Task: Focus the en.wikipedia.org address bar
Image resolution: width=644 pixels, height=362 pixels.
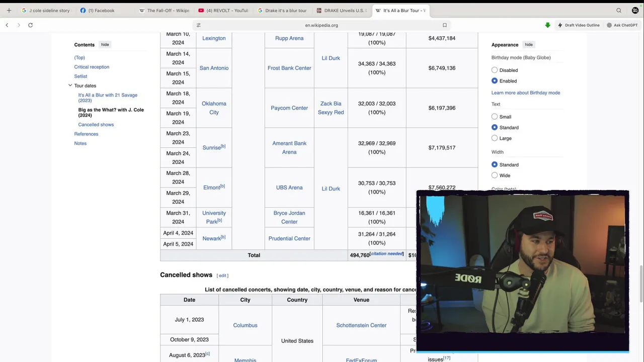Action: coord(321,25)
